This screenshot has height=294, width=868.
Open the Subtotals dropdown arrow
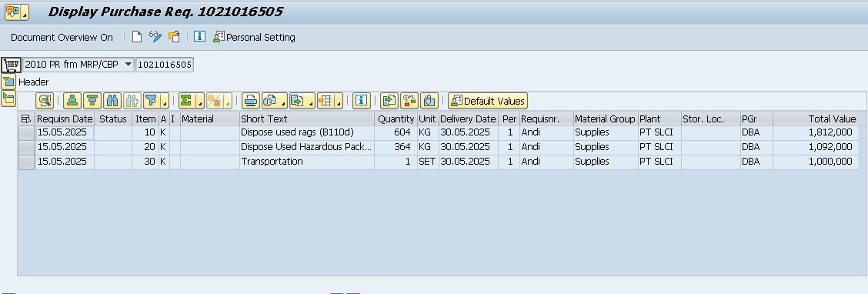pos(228,101)
